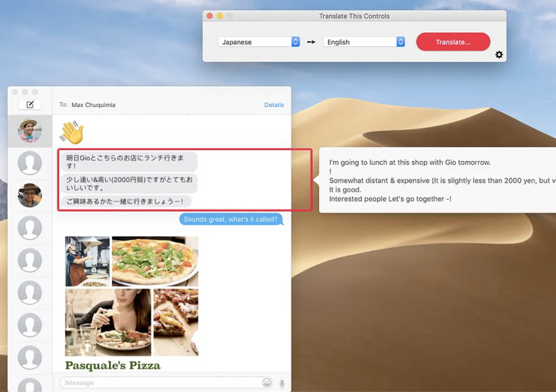Viewport: 556px width, 392px height.
Task: Open the woman eating pizza photo
Action: pyautogui.click(x=108, y=322)
